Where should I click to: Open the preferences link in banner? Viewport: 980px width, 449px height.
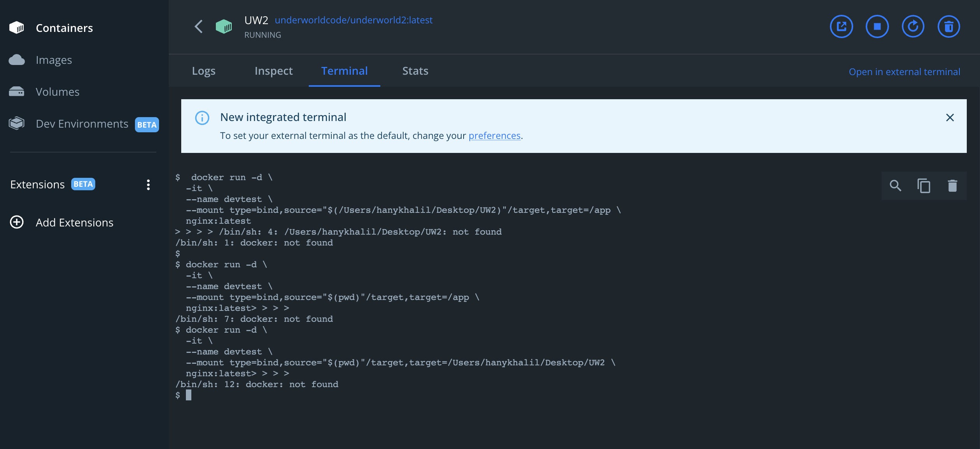click(x=494, y=136)
